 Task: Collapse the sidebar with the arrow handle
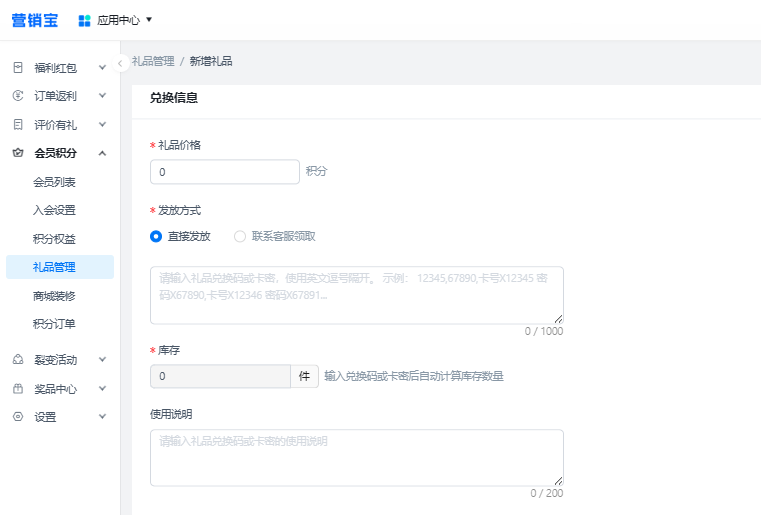(121, 63)
